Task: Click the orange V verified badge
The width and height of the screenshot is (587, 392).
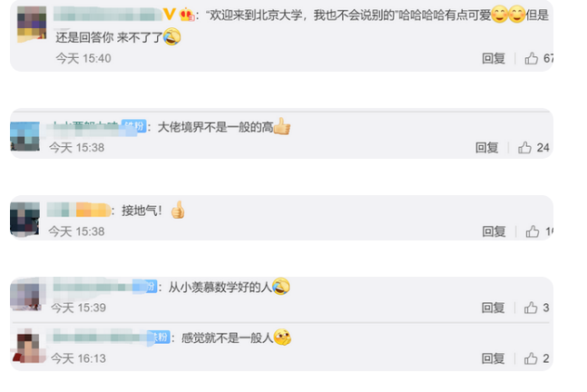Action: tap(170, 15)
